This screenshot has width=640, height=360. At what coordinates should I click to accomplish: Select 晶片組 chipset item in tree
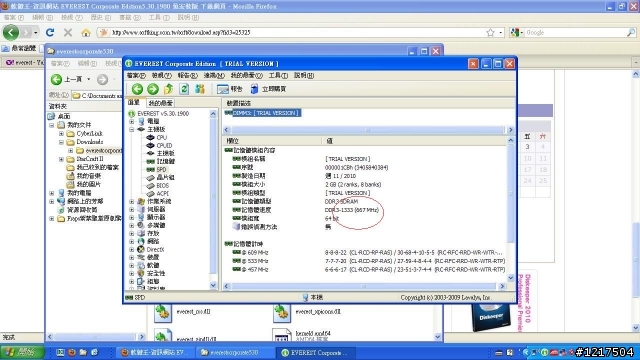[166, 177]
